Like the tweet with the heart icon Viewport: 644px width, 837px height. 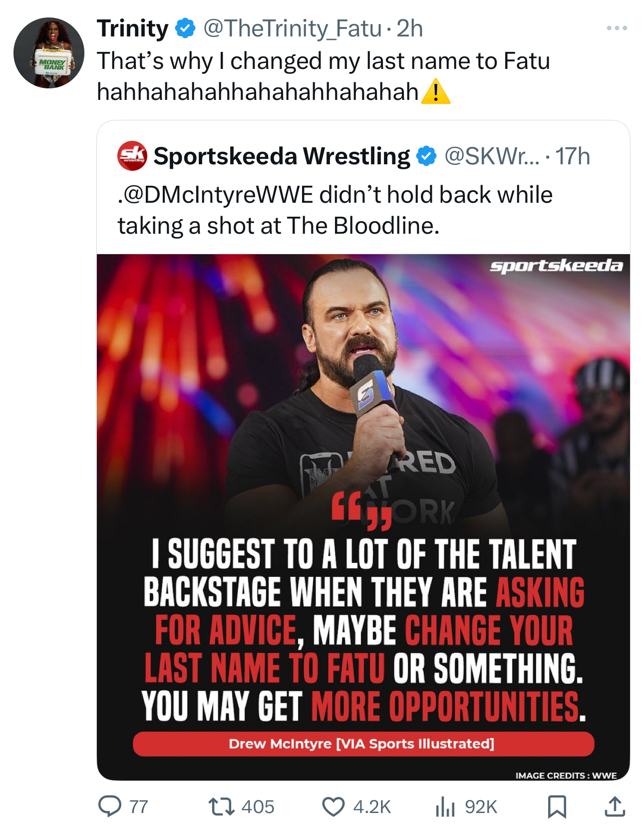click(333, 806)
